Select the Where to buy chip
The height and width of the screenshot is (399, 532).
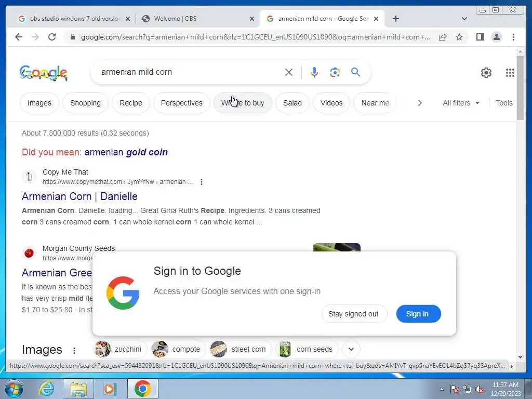243,103
